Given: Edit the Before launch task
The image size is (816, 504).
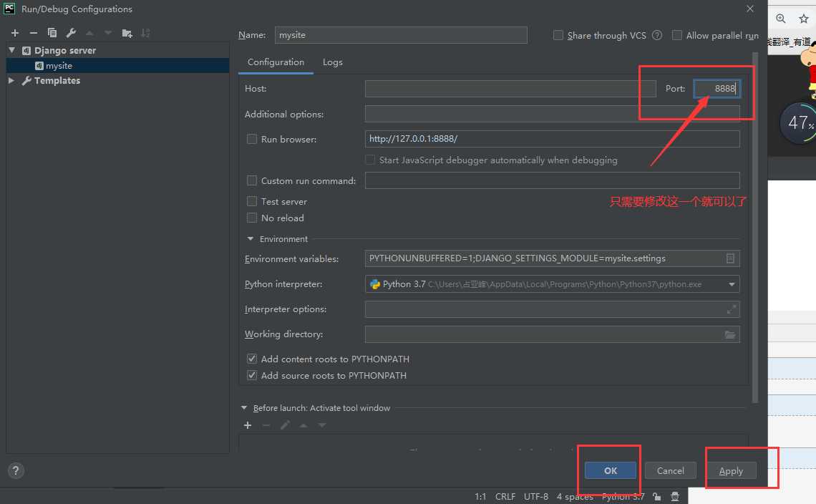Looking at the screenshot, I should point(285,425).
